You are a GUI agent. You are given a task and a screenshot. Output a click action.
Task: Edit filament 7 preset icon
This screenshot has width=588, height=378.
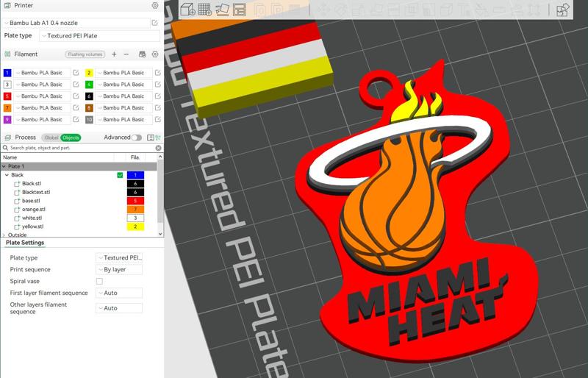[76, 107]
